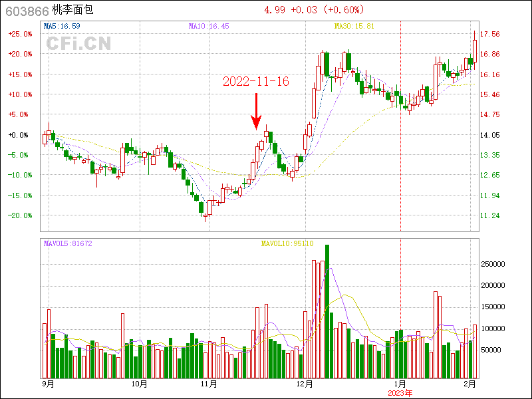532x399 pixels.
Task: Click the +25.0% label on left axis
Action: (x=19, y=34)
